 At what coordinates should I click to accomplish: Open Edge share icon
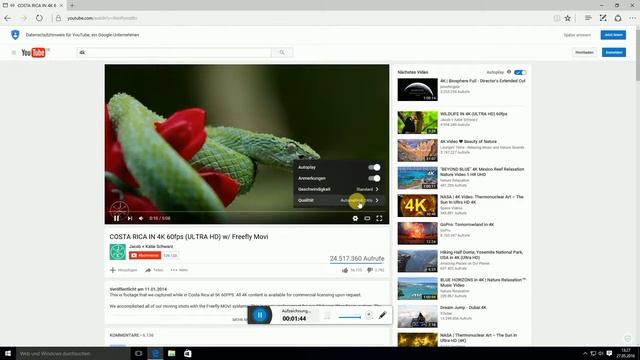point(618,18)
